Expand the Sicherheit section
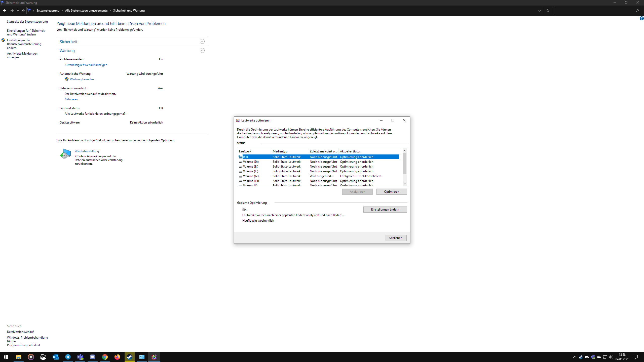The image size is (644, 362). coord(202,42)
